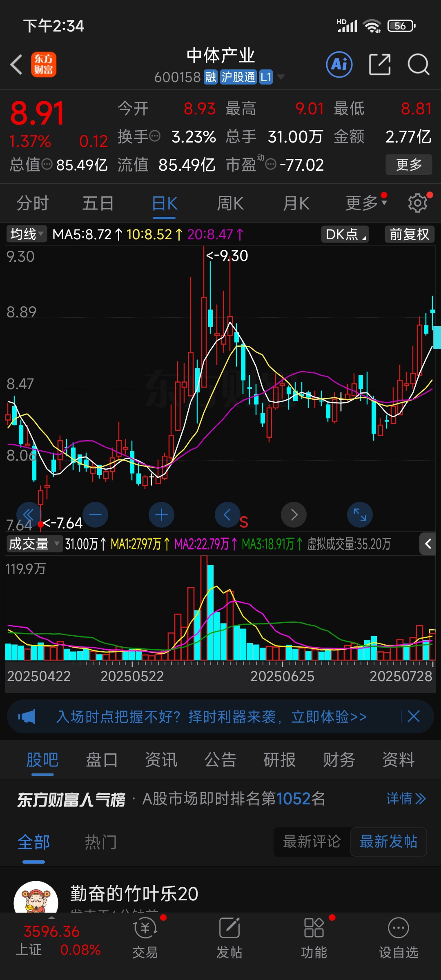Viewport: 441px width, 980px height.
Task: Close the promo banner X
Action: tap(414, 716)
